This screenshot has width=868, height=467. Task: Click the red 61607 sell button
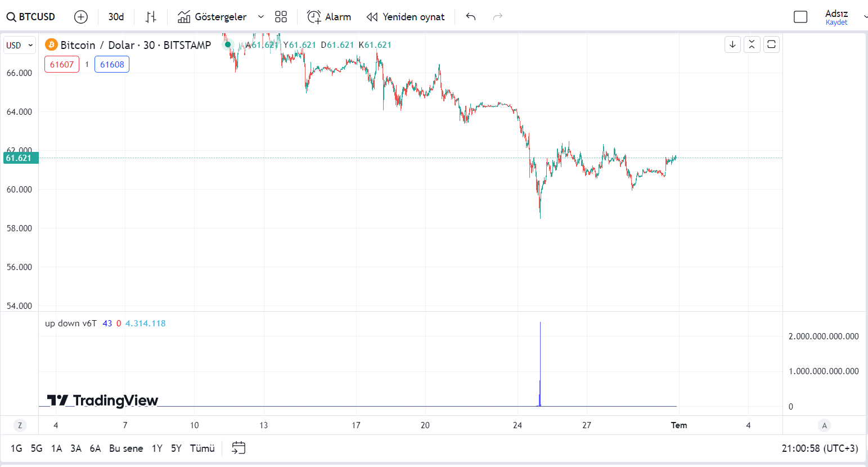[x=62, y=65]
